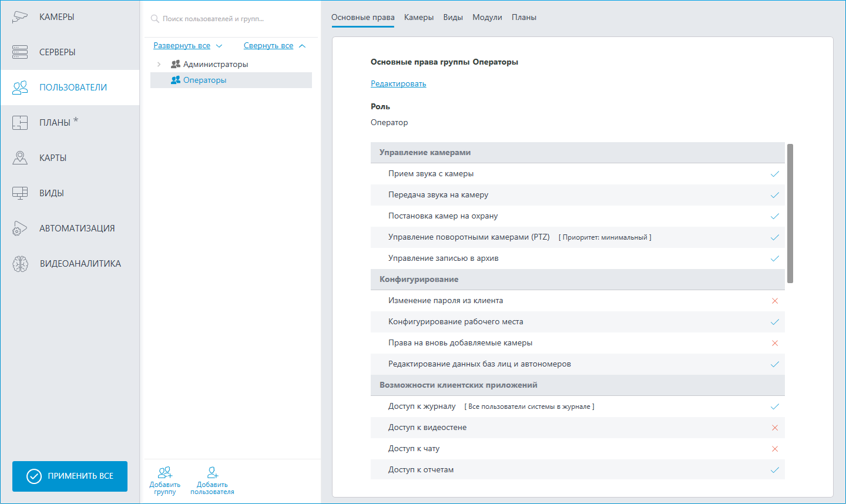The image size is (846, 504).
Task: Click red cross for Изменение пароля из клиента
Action: pyautogui.click(x=775, y=301)
